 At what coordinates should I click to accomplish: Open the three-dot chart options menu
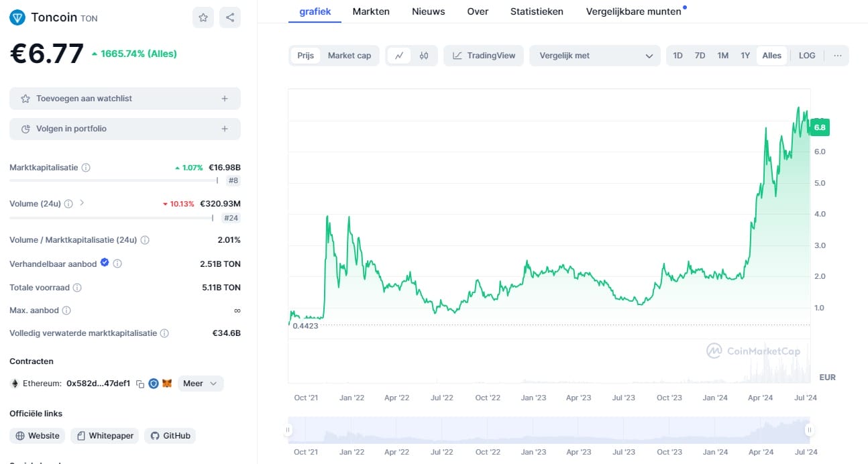pyautogui.click(x=837, y=56)
